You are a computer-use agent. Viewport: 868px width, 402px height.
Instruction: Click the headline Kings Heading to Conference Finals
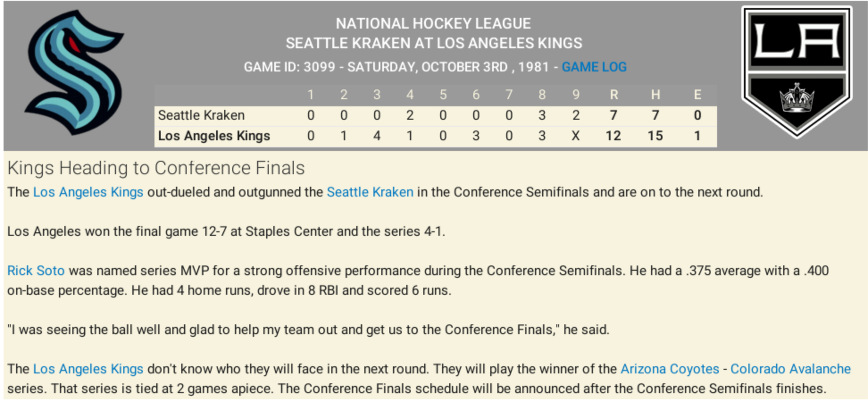pyautogui.click(x=156, y=168)
